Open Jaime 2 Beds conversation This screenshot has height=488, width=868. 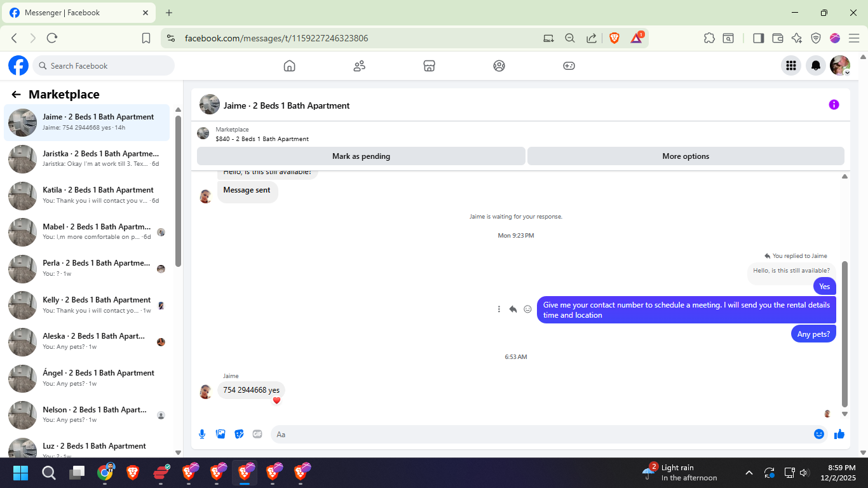pos(87,123)
